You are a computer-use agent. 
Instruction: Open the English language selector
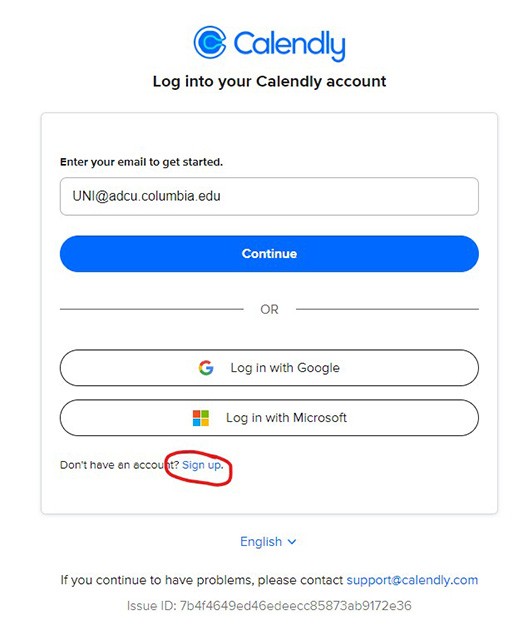coord(268,542)
